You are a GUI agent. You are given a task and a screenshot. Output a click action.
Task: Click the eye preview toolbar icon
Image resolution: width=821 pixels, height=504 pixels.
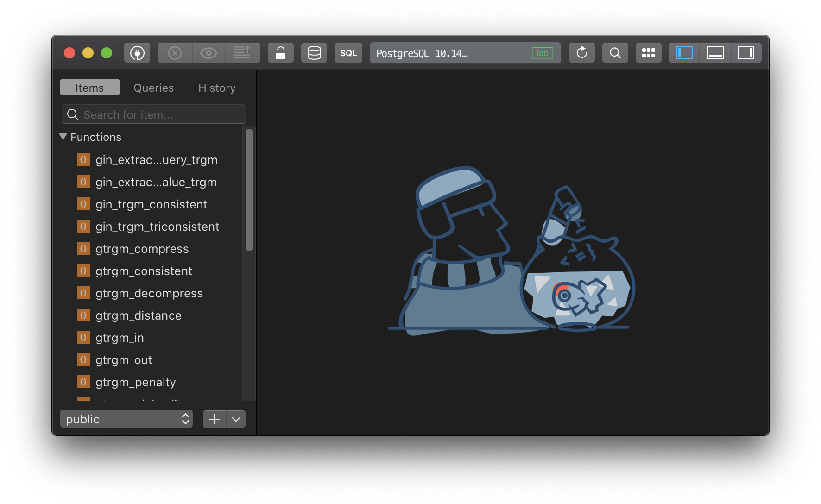208,53
